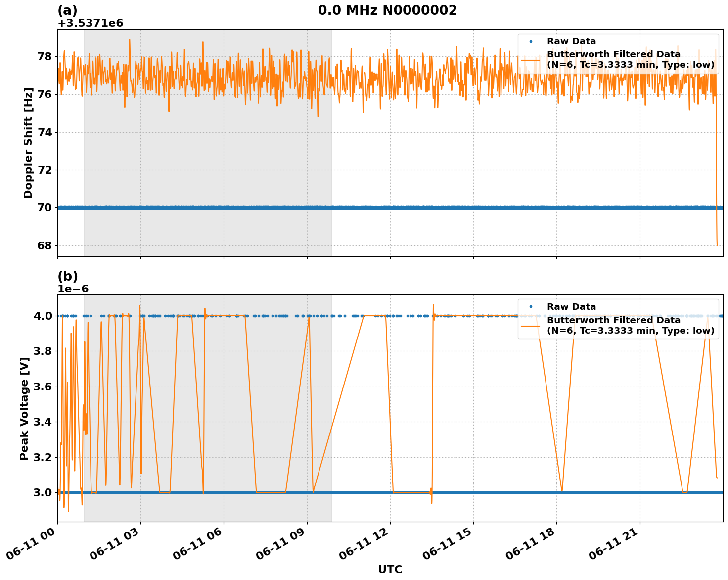The height and width of the screenshot is (580, 728).
Task: Click the UTC axis title
Action: tap(389, 570)
